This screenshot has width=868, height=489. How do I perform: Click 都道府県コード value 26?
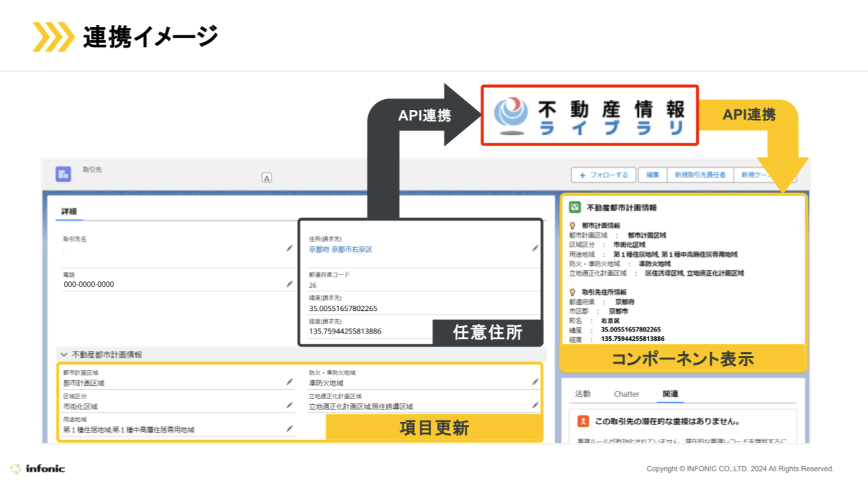(312, 285)
